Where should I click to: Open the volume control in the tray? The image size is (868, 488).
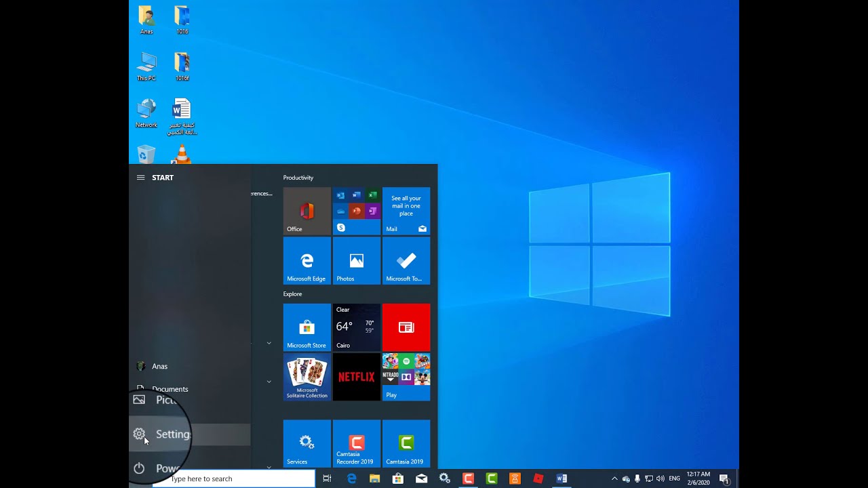pyautogui.click(x=660, y=479)
